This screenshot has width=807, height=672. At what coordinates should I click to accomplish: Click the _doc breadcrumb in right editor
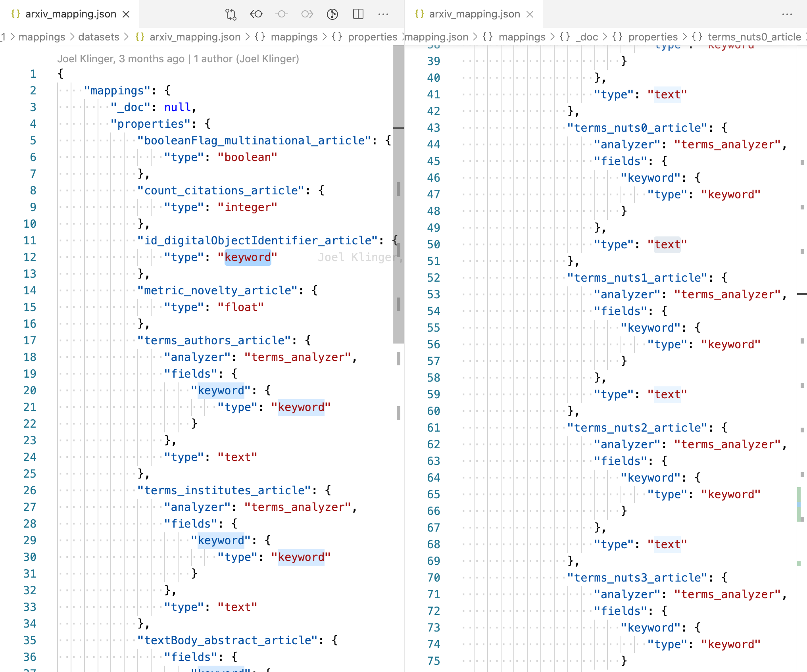pos(589,37)
